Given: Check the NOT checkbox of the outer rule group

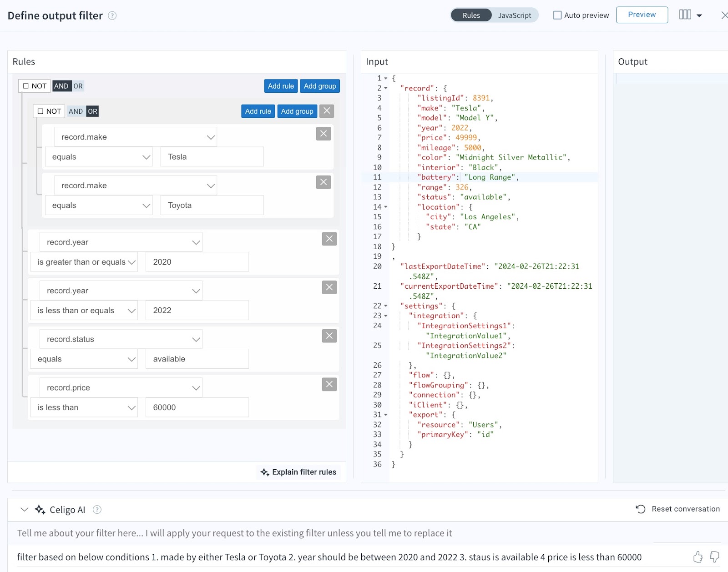Looking at the screenshot, I should click(x=25, y=85).
